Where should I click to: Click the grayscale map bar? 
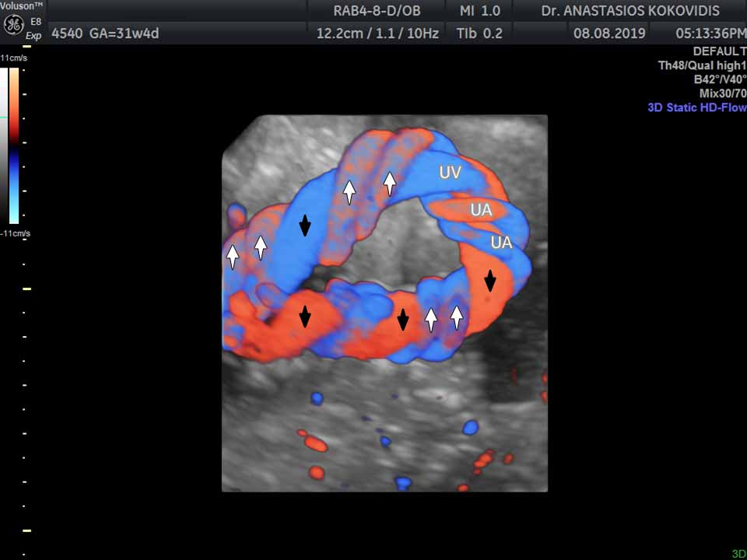pyautogui.click(x=4, y=145)
